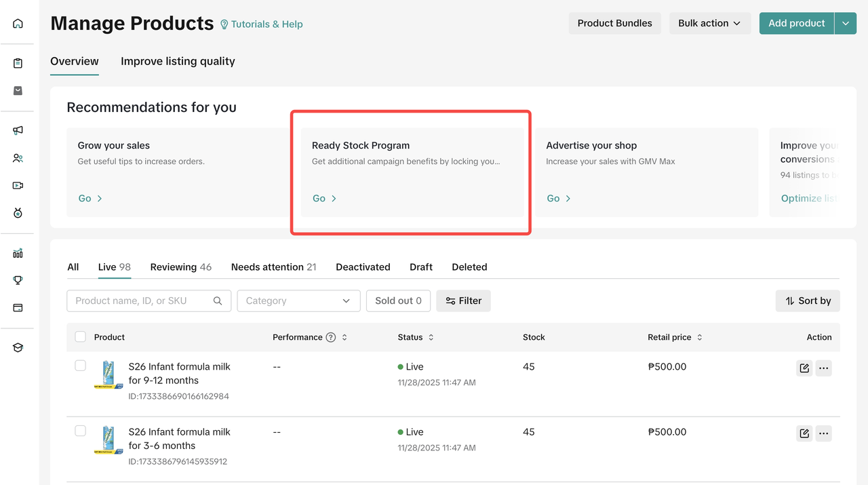Viewport: 868px width, 485px height.
Task: Open the Bulk action dropdown
Action: [x=709, y=23]
